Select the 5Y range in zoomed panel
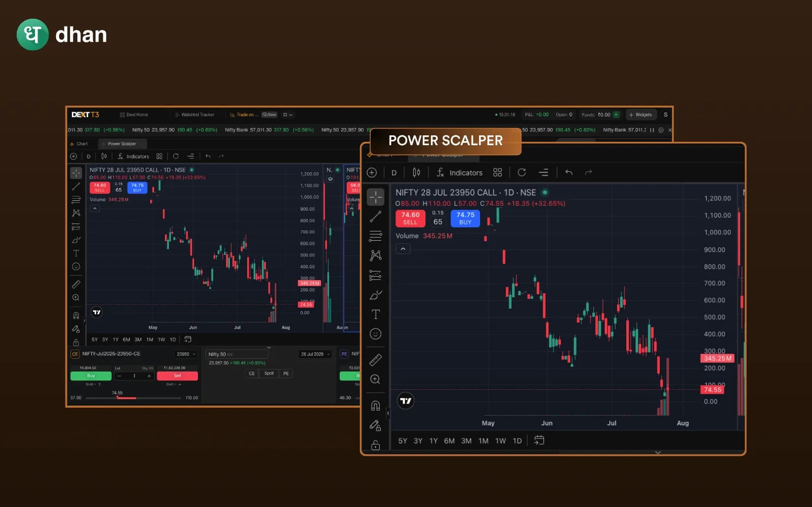The image size is (812, 507). tap(403, 441)
